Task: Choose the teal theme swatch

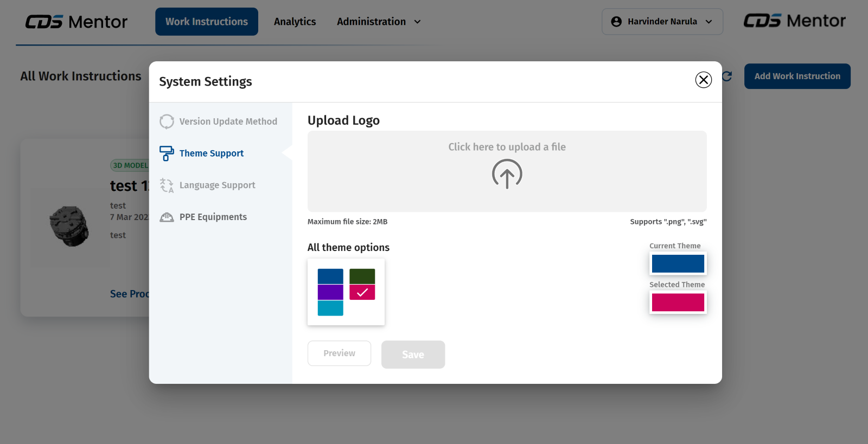Action: pyautogui.click(x=330, y=308)
